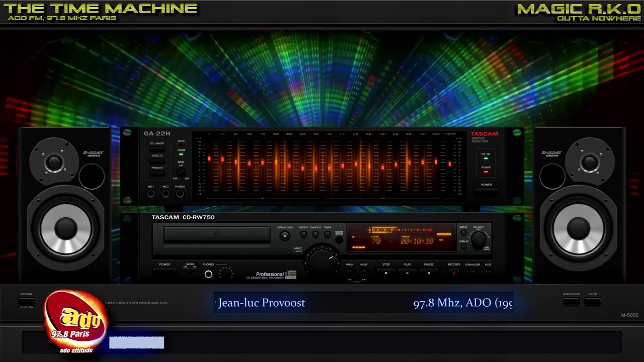Skip to previous track with PREV
This screenshot has width=644, height=362.
pyautogui.click(x=349, y=273)
